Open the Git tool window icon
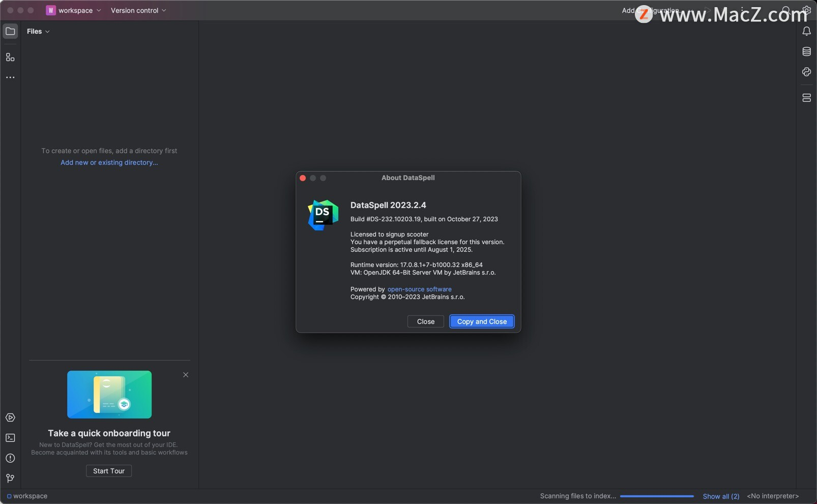Screen dimensions: 817x504 (10, 478)
